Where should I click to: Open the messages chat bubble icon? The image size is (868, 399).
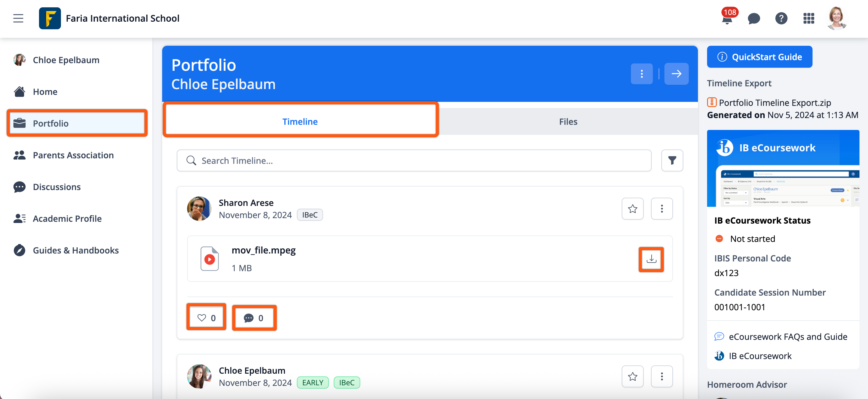click(x=753, y=19)
